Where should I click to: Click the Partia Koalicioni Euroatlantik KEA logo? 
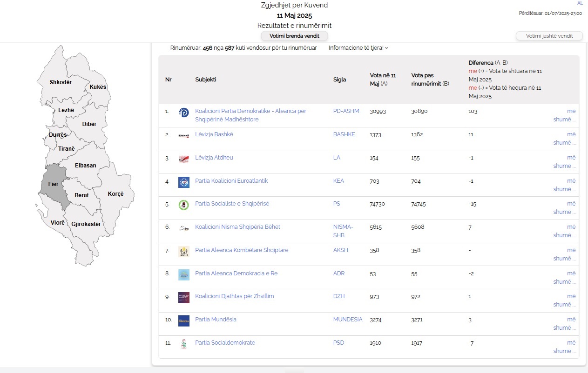tap(184, 182)
